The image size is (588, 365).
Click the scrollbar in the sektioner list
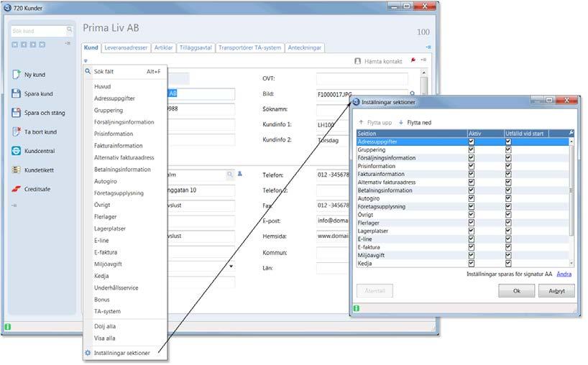point(571,190)
